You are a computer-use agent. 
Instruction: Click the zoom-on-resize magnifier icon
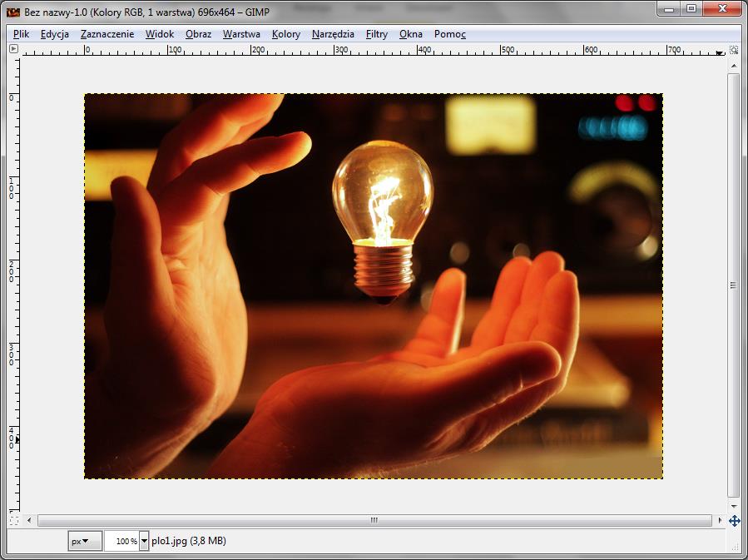click(734, 50)
